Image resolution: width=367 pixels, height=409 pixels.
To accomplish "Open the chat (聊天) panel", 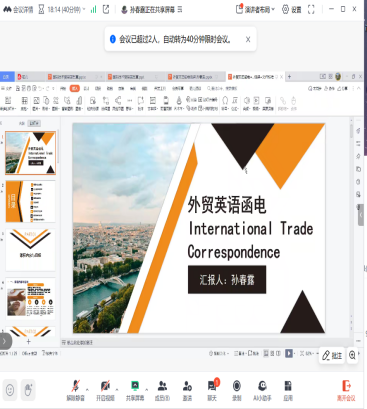I will pos(212,390).
